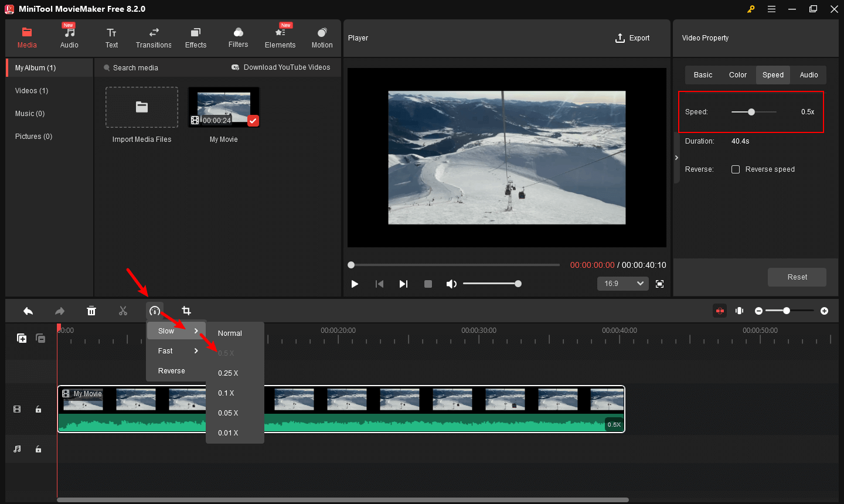
Task: Switch to the Audio property tab
Action: (809, 75)
